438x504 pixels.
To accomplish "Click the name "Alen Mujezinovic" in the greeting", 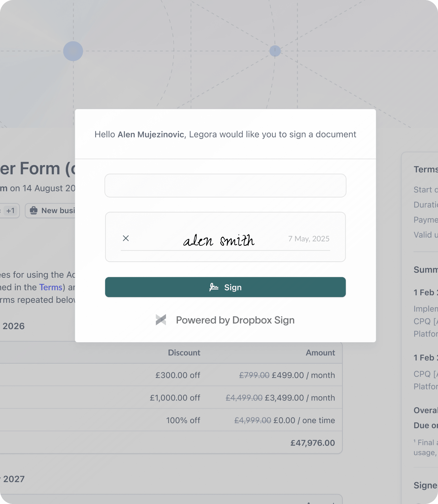I will tap(151, 134).
